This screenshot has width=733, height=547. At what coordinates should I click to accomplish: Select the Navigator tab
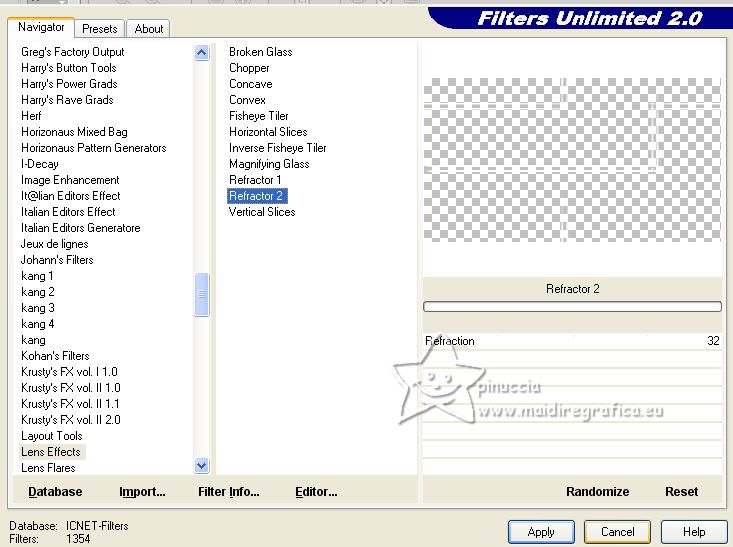point(41,27)
